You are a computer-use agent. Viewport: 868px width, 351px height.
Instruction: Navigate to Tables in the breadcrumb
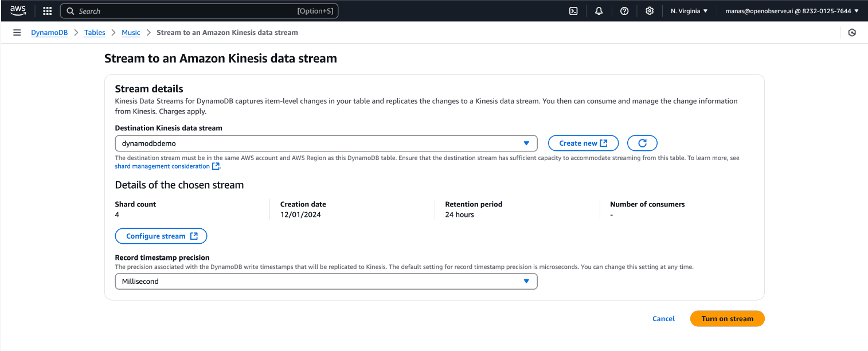[x=95, y=33]
